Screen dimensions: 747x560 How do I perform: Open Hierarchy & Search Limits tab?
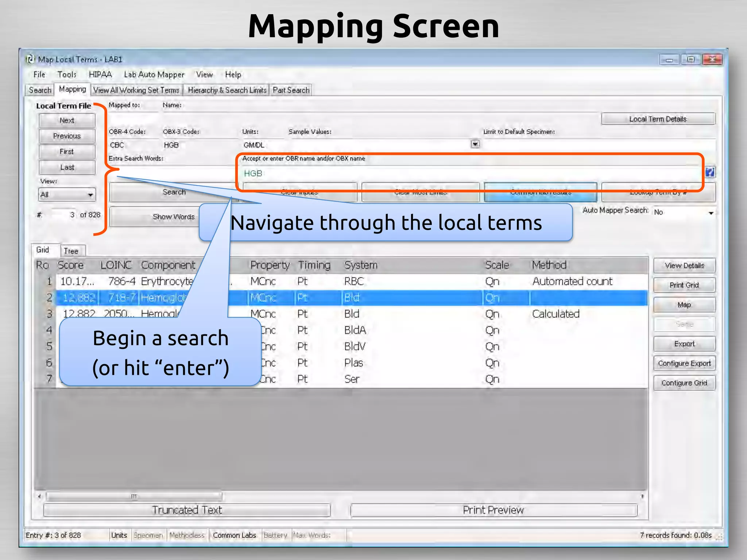[227, 90]
